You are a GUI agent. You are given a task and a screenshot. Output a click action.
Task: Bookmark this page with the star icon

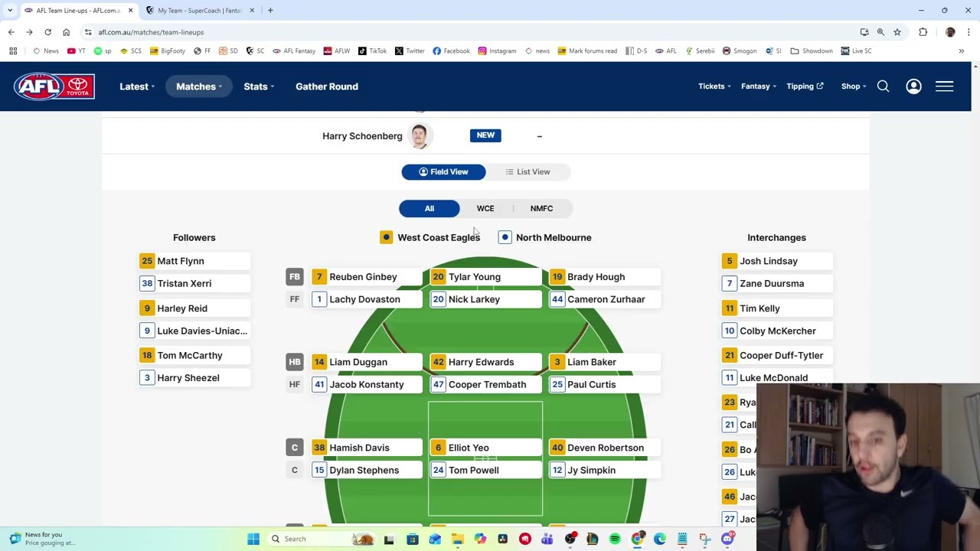coord(897,32)
